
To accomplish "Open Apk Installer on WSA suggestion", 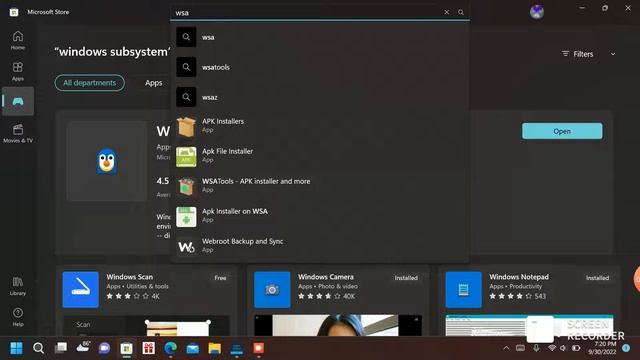I will click(x=320, y=217).
